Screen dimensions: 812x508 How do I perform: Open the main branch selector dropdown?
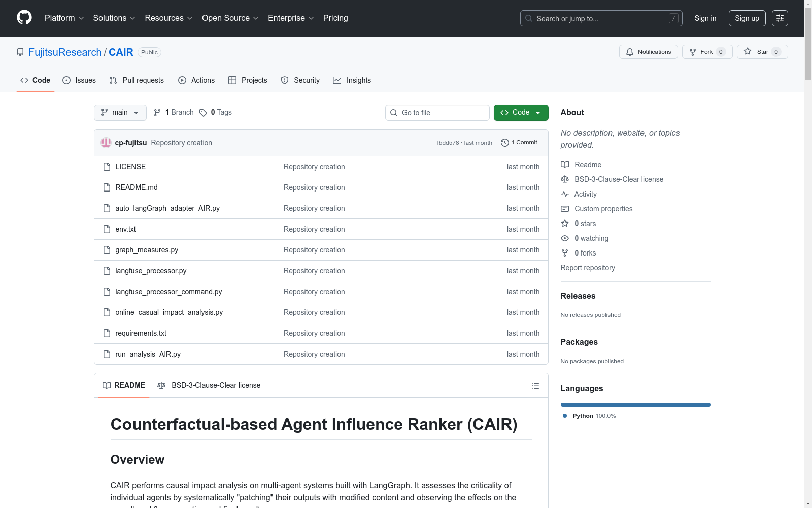tap(120, 113)
